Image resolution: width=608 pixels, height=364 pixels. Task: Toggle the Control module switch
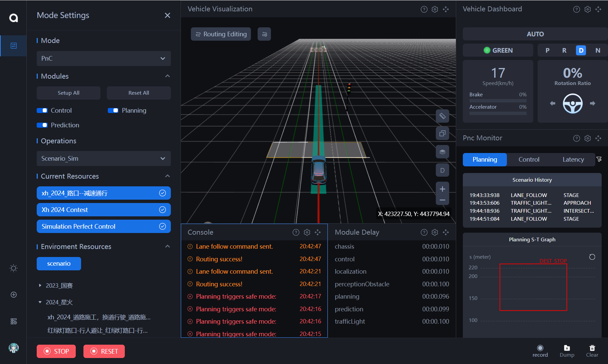[42, 111]
